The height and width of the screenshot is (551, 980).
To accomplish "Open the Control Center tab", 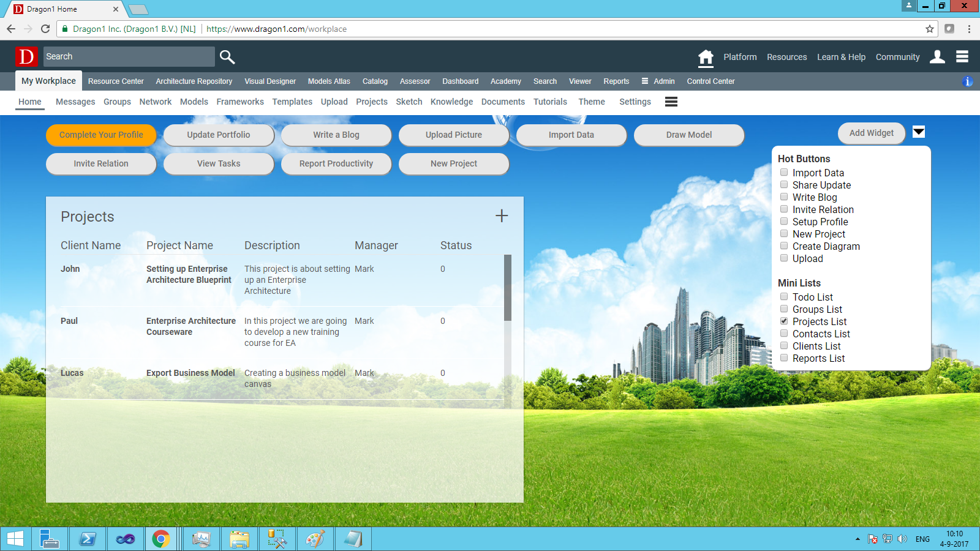I will coord(710,81).
